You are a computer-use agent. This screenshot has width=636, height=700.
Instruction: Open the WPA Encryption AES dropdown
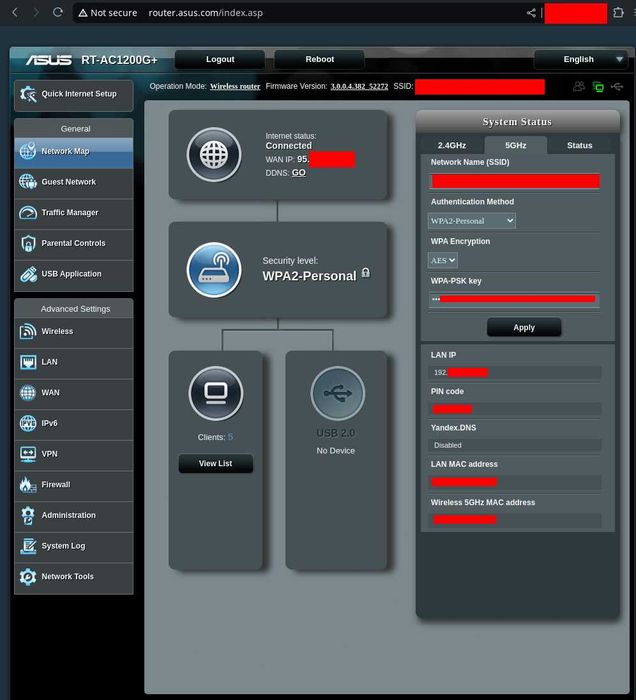(x=442, y=260)
